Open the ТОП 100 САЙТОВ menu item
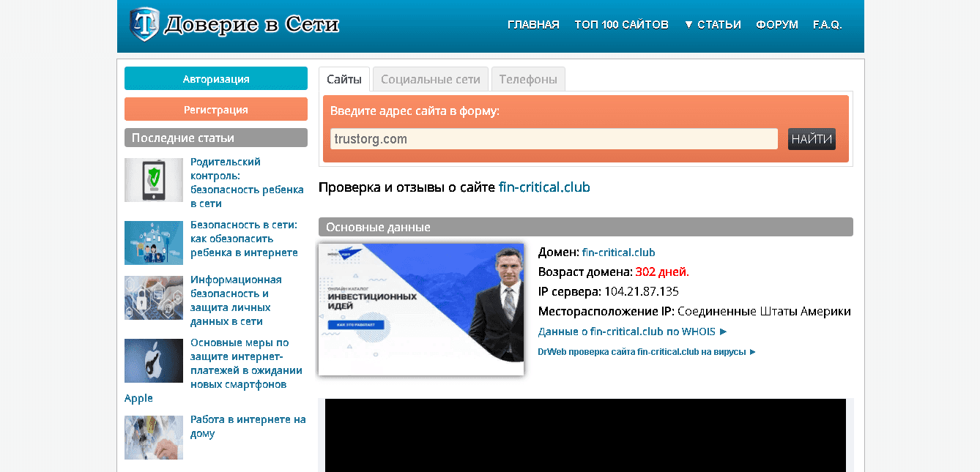The height and width of the screenshot is (472, 980). pyautogui.click(x=621, y=23)
